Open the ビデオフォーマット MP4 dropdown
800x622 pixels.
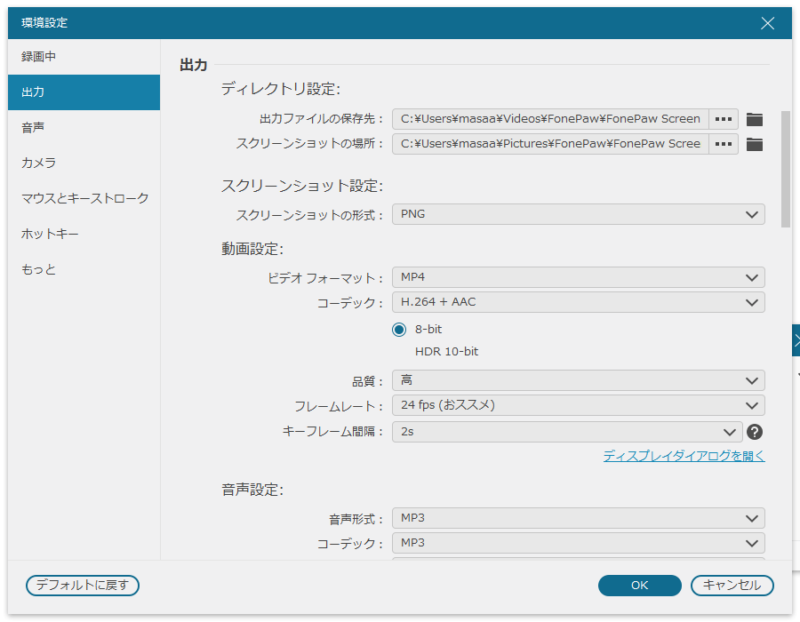580,278
